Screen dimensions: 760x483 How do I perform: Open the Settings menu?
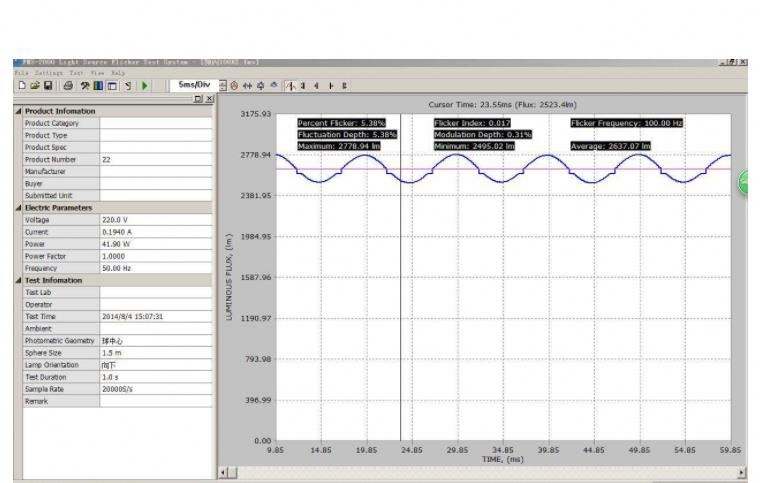tap(48, 73)
